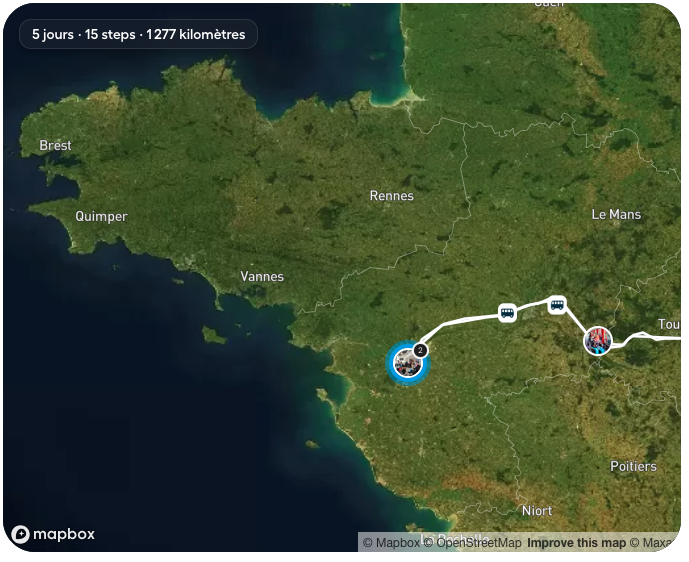689x562 pixels.
Task: Open the blue-ringed photo step marker
Action: 405,362
